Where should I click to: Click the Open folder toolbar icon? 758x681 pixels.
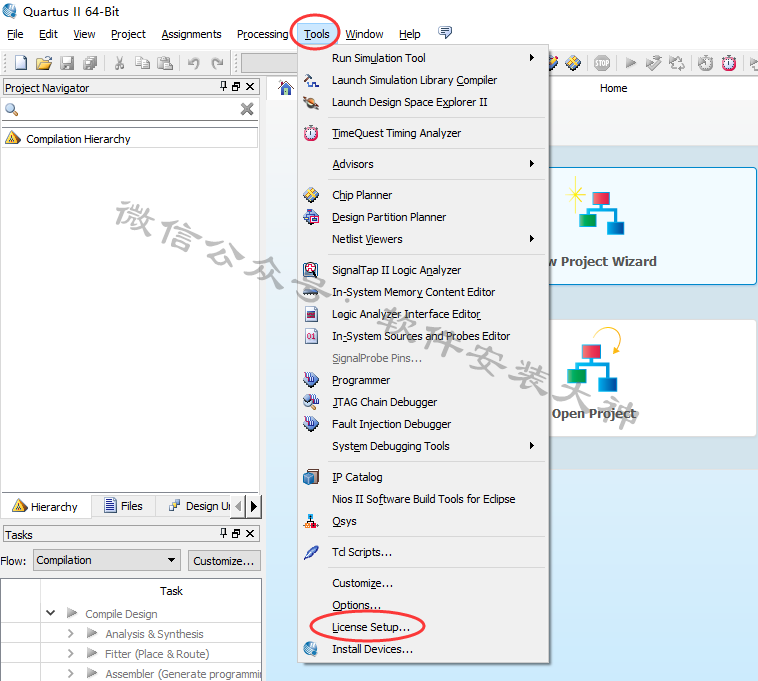click(x=44, y=63)
